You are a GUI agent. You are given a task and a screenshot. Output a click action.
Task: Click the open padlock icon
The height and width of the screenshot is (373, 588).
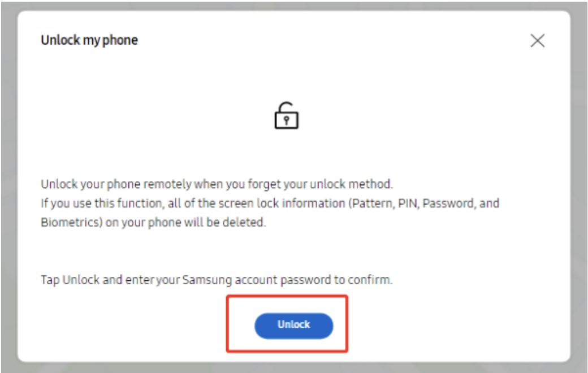(x=286, y=116)
